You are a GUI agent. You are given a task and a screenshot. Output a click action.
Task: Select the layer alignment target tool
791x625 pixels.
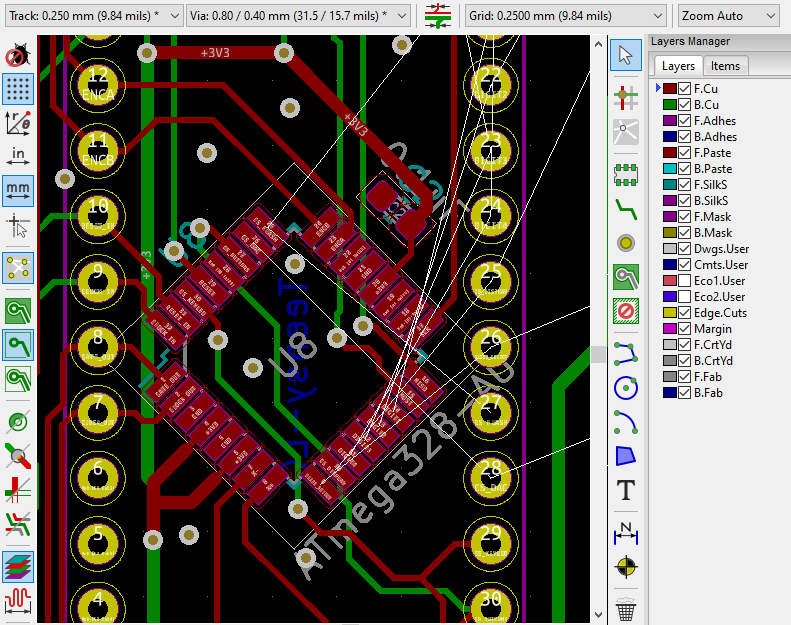(626, 567)
